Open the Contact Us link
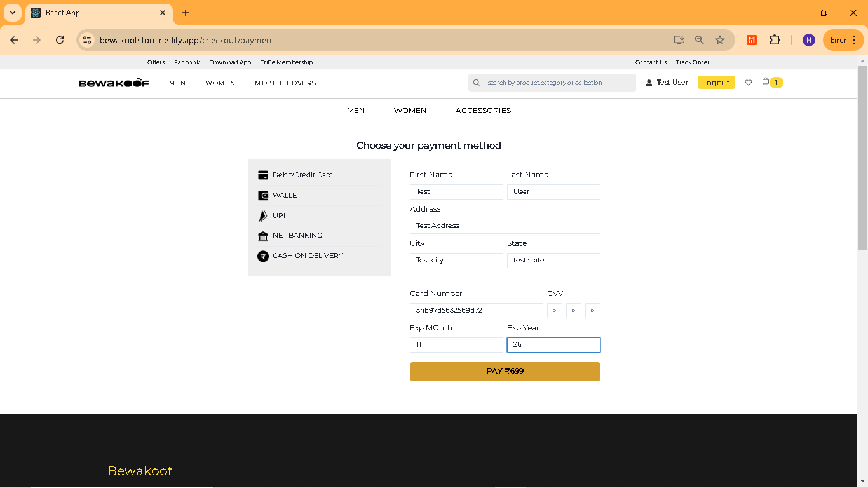The width and height of the screenshot is (868, 488). [651, 62]
